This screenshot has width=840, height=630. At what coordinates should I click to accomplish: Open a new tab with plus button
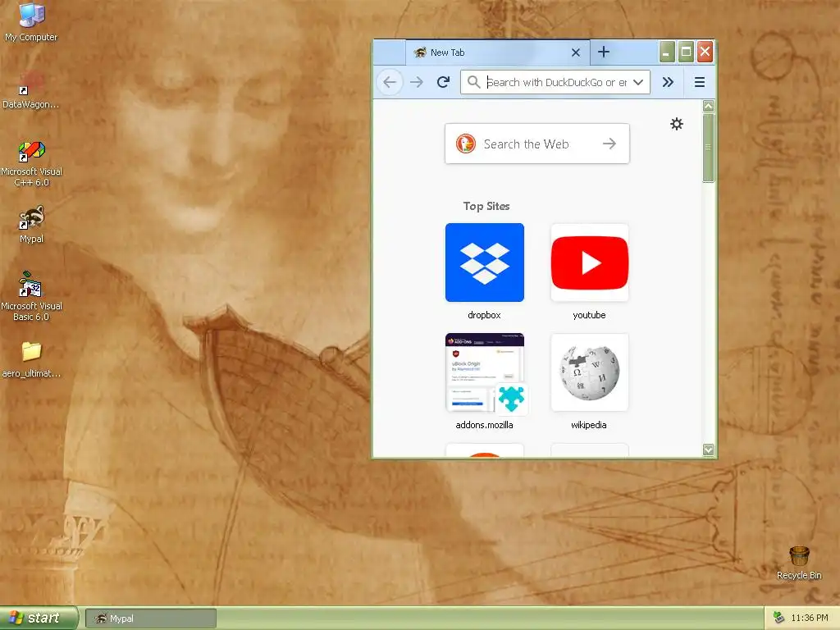tap(604, 52)
